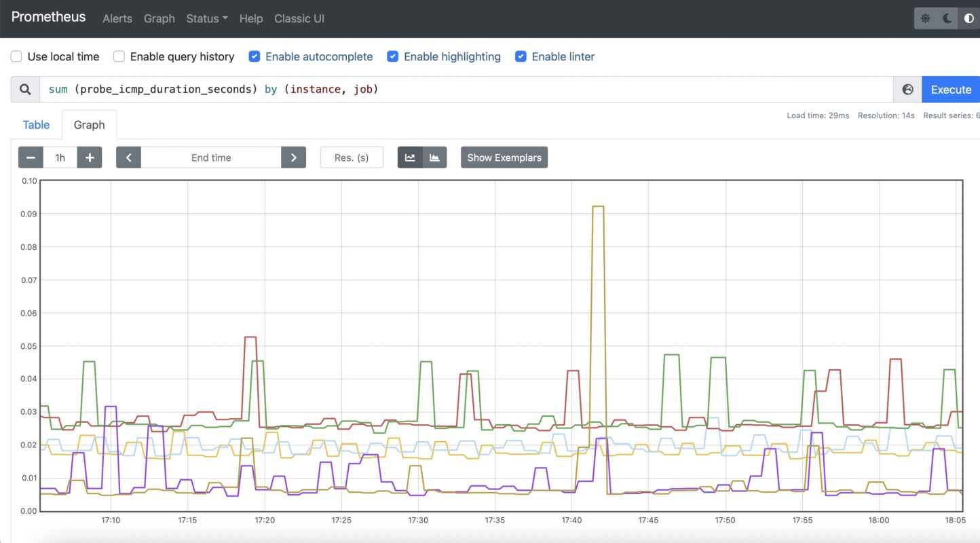The height and width of the screenshot is (543, 980).
Task: Open the Alerts page
Action: coord(117,18)
